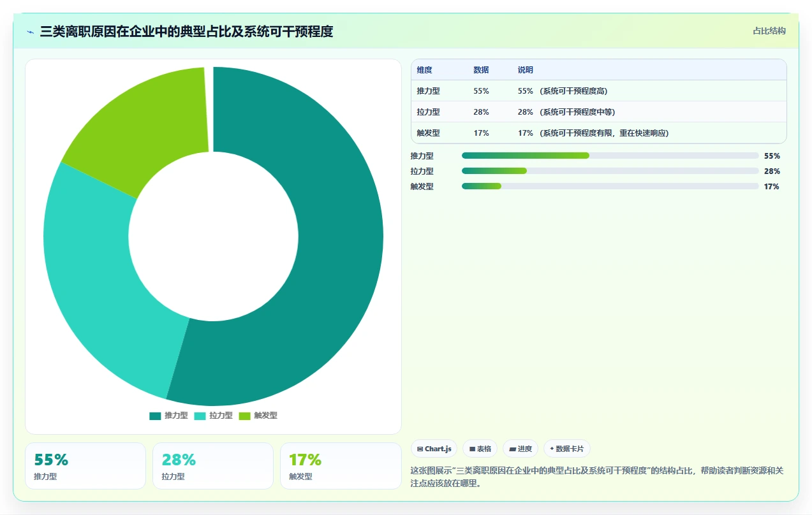Click the 28% value beside the progress bar
This screenshot has width=812, height=515.
point(772,171)
